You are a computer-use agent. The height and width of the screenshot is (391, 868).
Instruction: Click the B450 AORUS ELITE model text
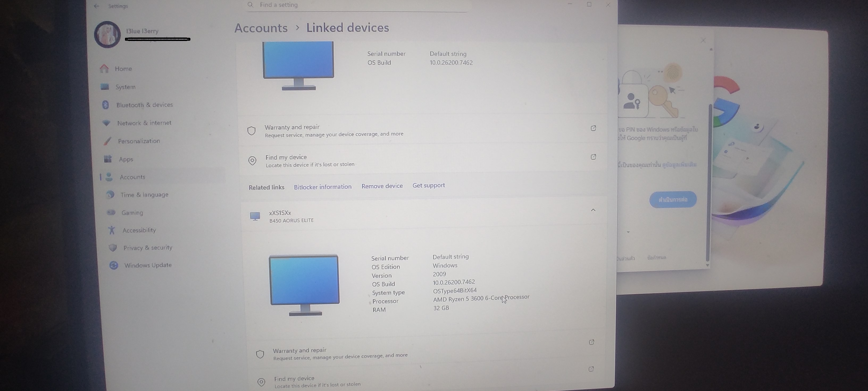pos(291,221)
